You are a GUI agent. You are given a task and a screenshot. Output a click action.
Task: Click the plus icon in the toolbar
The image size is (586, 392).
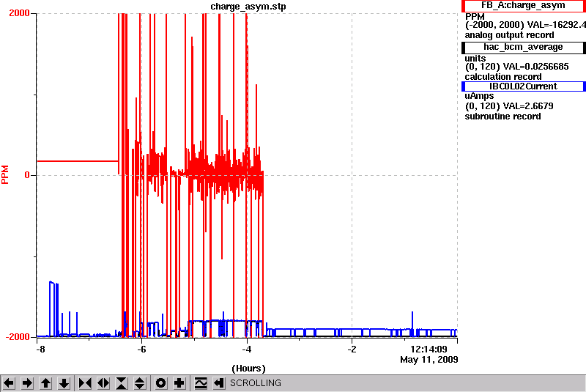click(179, 383)
